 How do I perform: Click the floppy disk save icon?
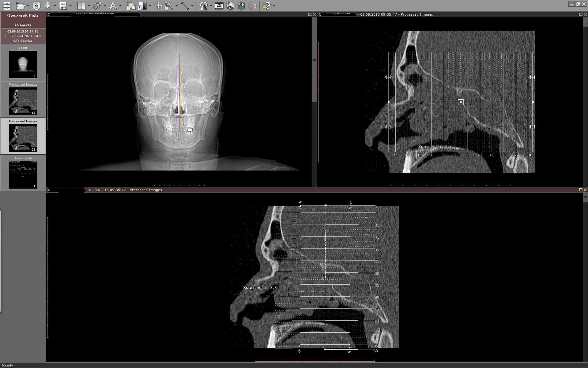pyautogui.click(x=63, y=6)
